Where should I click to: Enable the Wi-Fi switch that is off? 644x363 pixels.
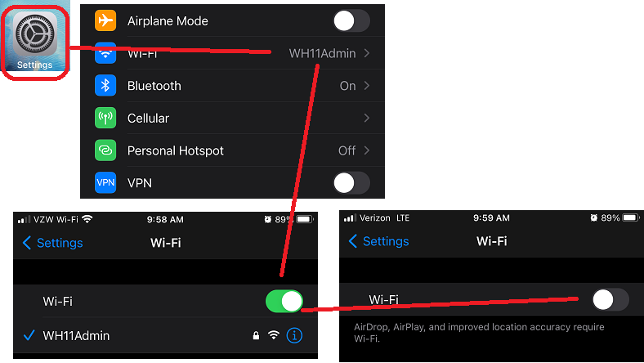coord(610,300)
